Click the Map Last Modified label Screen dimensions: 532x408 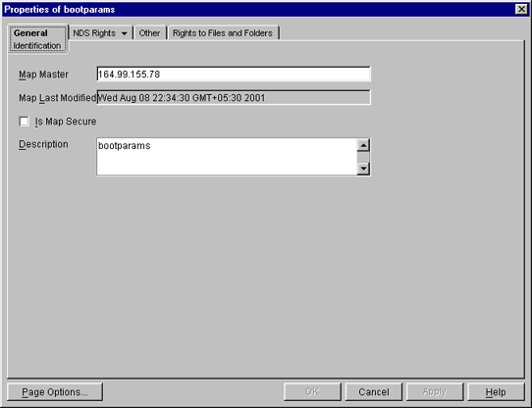(x=58, y=98)
